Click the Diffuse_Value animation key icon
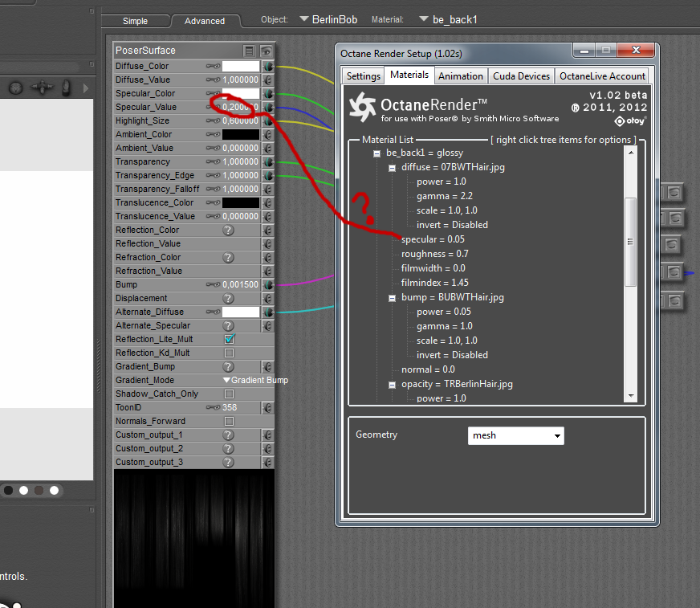This screenshot has width=700, height=608. [213, 80]
